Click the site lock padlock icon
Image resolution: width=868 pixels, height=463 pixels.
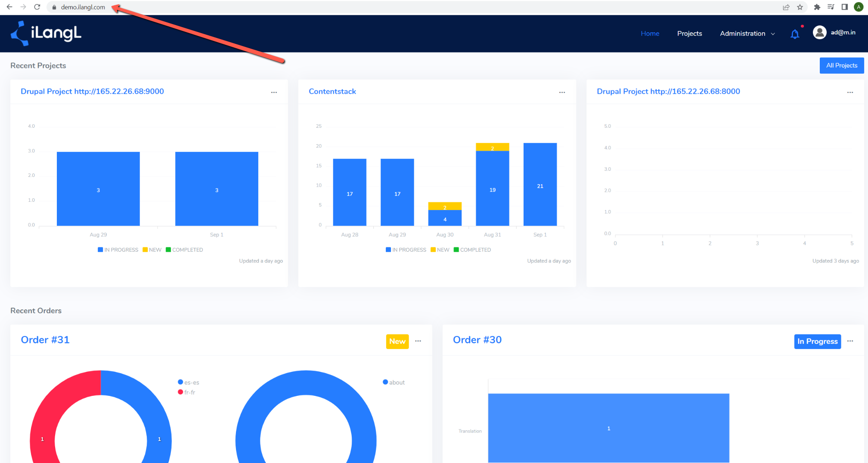[x=54, y=7]
